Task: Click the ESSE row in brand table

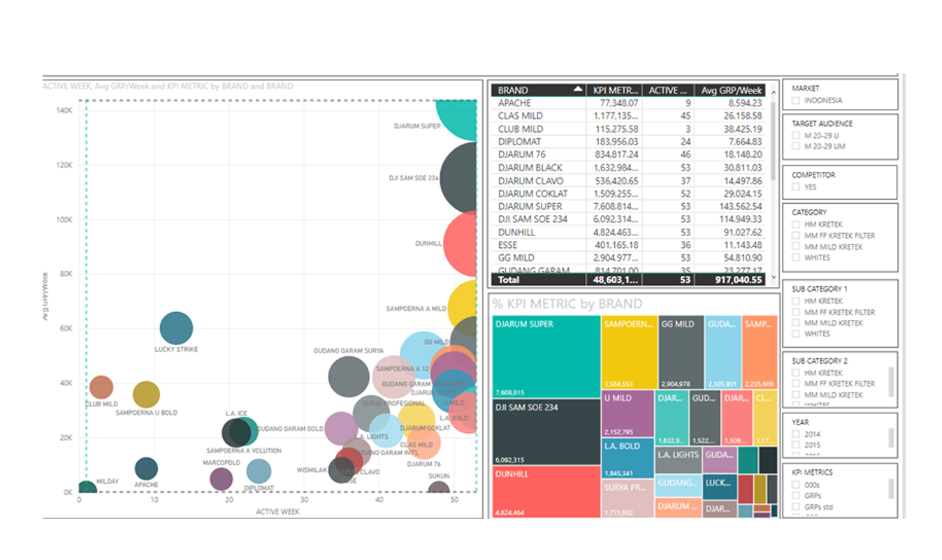Action: pyautogui.click(x=629, y=245)
